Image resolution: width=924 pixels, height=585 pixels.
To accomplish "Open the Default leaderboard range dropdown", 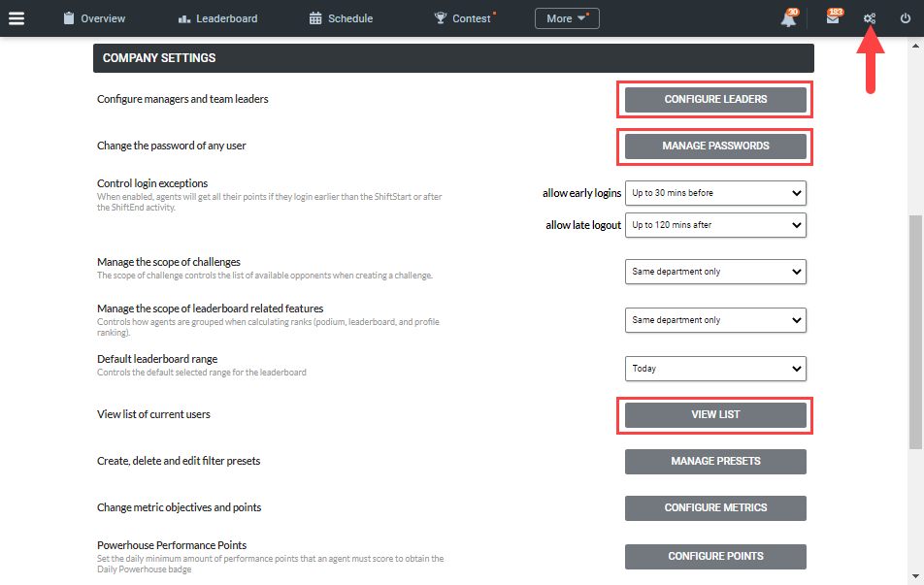I will pyautogui.click(x=715, y=369).
